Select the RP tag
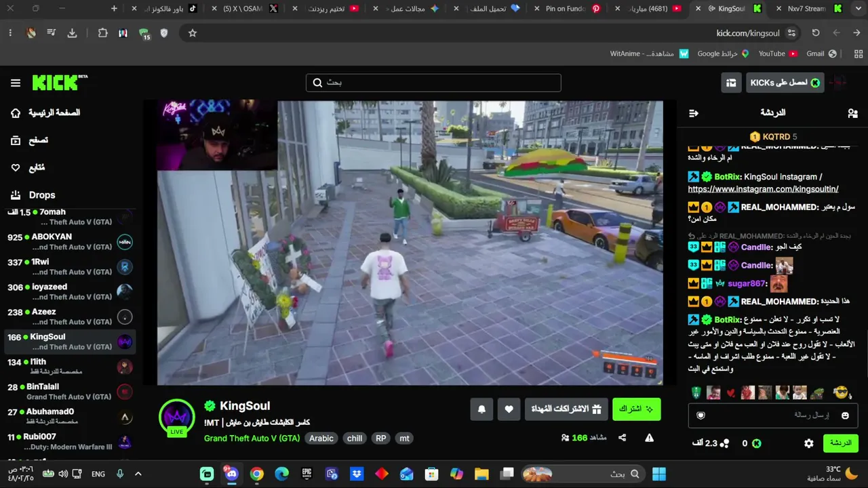Image resolution: width=868 pixels, height=488 pixels. coord(381,439)
